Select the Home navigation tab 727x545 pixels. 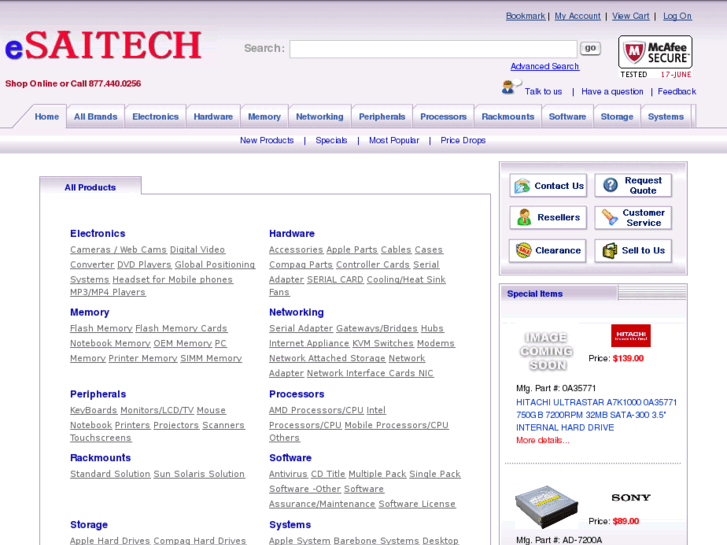coord(47,116)
